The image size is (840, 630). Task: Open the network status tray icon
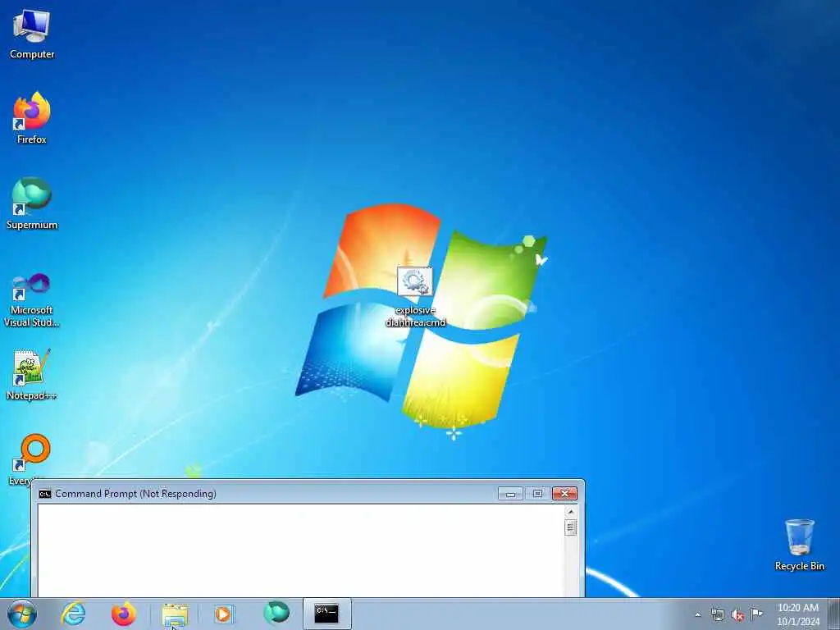point(717,614)
